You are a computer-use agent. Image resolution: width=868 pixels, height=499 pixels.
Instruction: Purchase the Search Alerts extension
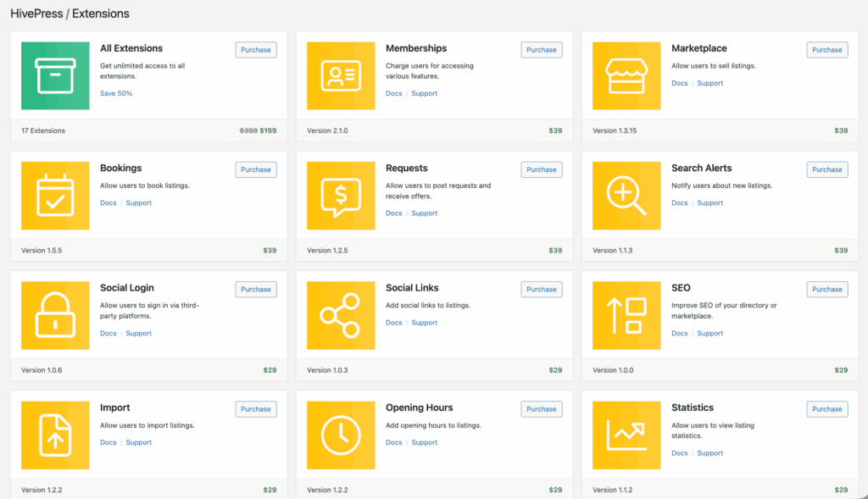tap(827, 169)
